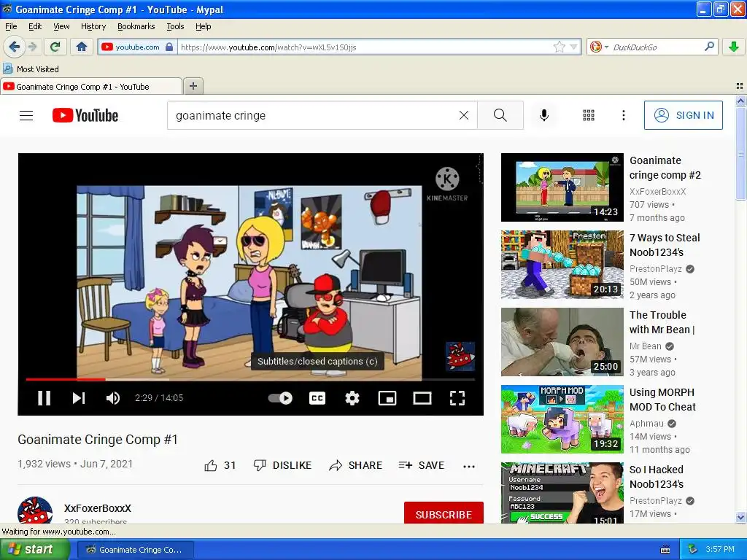Bookmark this page with the star

pyautogui.click(x=560, y=47)
